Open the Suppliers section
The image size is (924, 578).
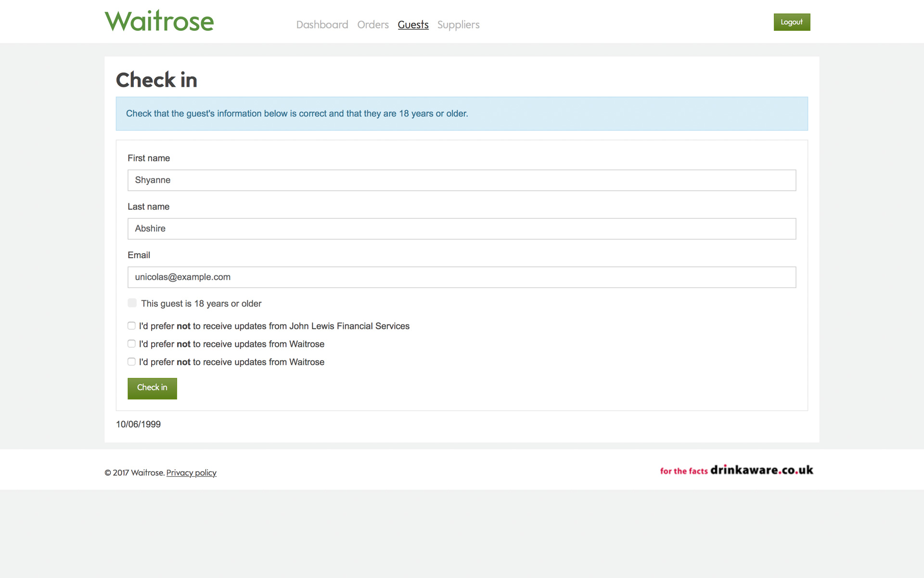tap(458, 25)
